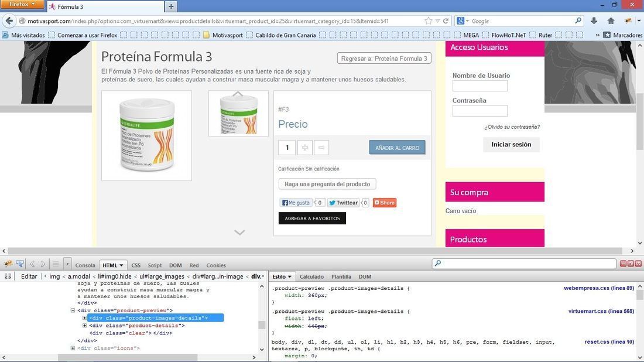The width and height of the screenshot is (644, 362).
Task: Click the AGREGAR A FAVORITOS button
Action: point(312,218)
